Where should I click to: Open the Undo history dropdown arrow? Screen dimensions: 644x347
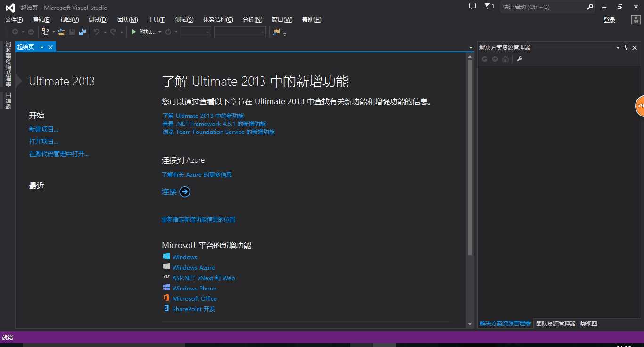105,32
